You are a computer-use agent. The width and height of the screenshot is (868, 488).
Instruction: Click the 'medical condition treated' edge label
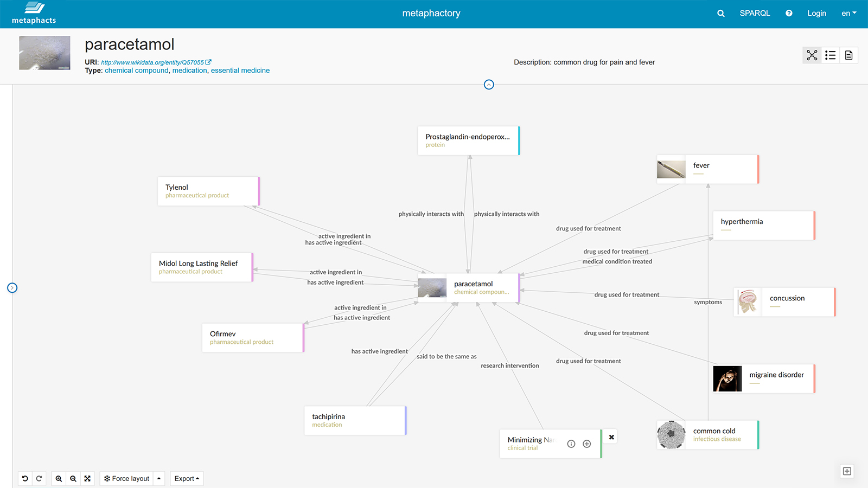pos(617,261)
